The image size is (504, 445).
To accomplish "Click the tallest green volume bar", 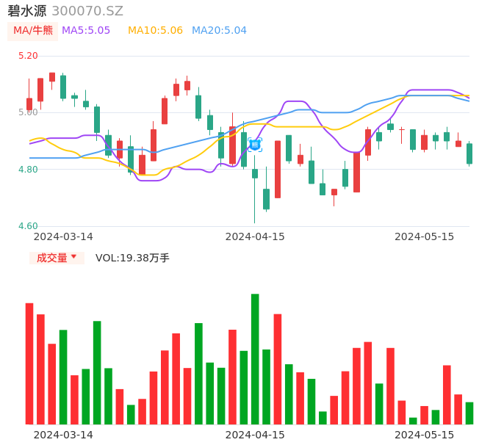I will click(x=255, y=358).
